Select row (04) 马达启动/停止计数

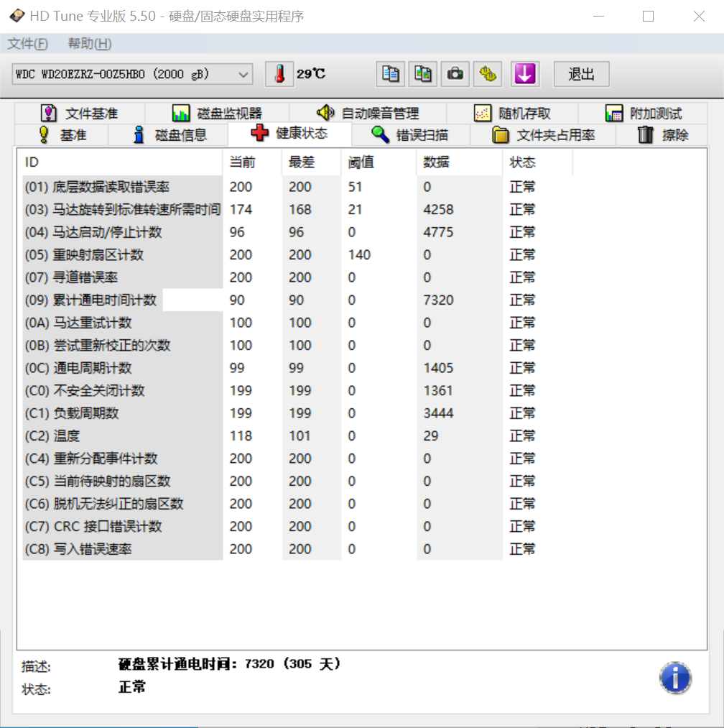point(297,232)
